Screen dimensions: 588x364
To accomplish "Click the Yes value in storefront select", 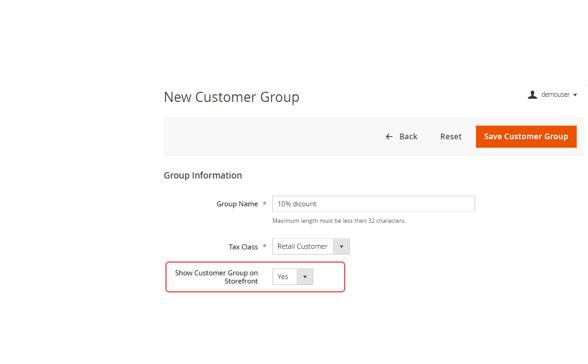I will (x=283, y=277).
